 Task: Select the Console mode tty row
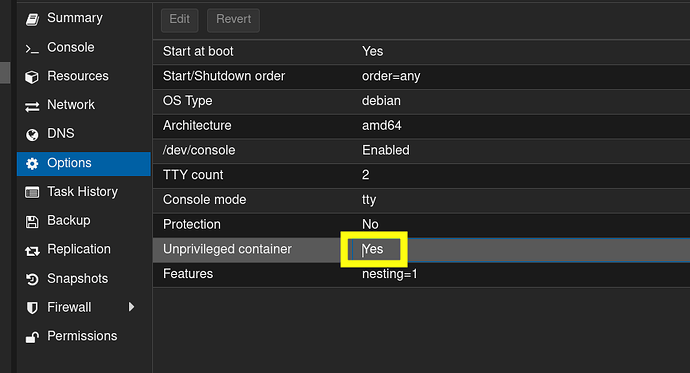point(422,200)
